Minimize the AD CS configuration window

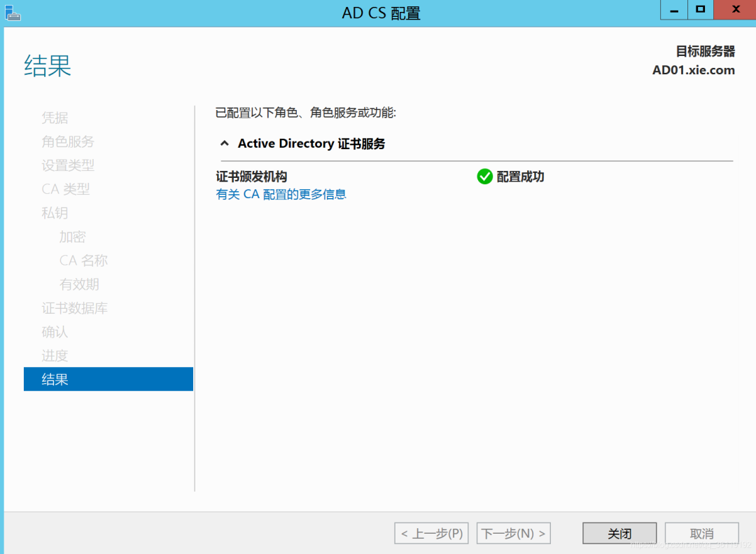tap(673, 11)
